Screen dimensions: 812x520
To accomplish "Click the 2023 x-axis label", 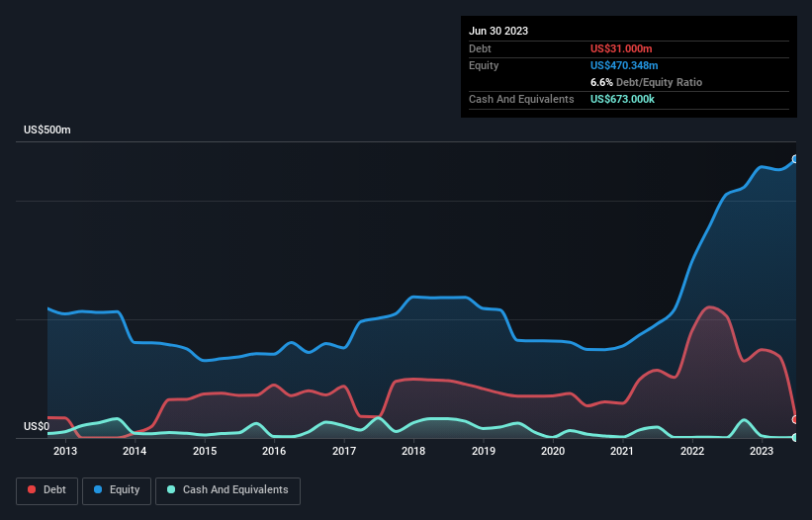I will tap(762, 451).
